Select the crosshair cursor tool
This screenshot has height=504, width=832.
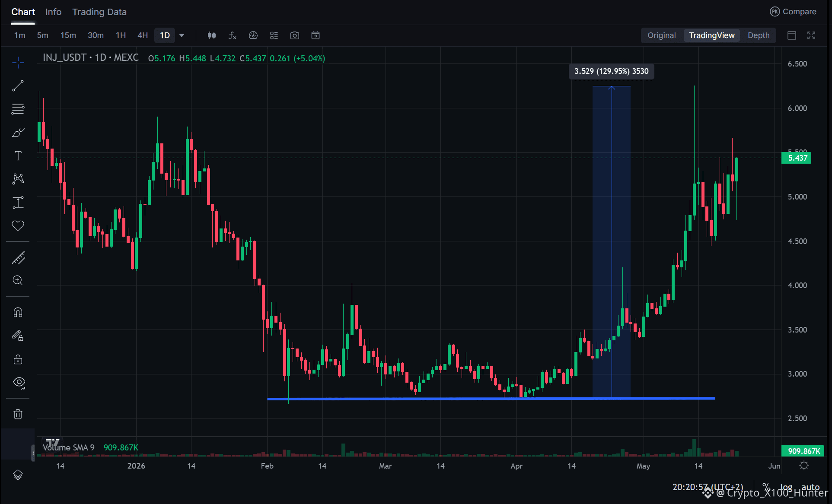(x=18, y=63)
